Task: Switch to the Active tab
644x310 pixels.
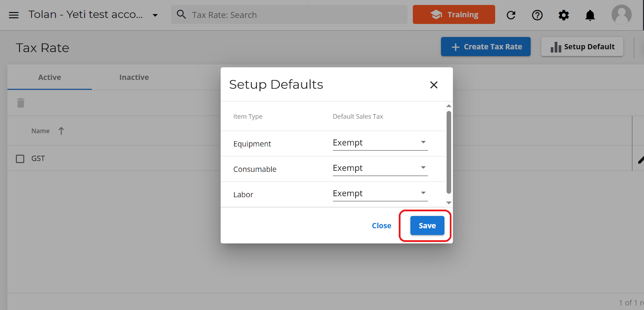Action: pyautogui.click(x=50, y=77)
